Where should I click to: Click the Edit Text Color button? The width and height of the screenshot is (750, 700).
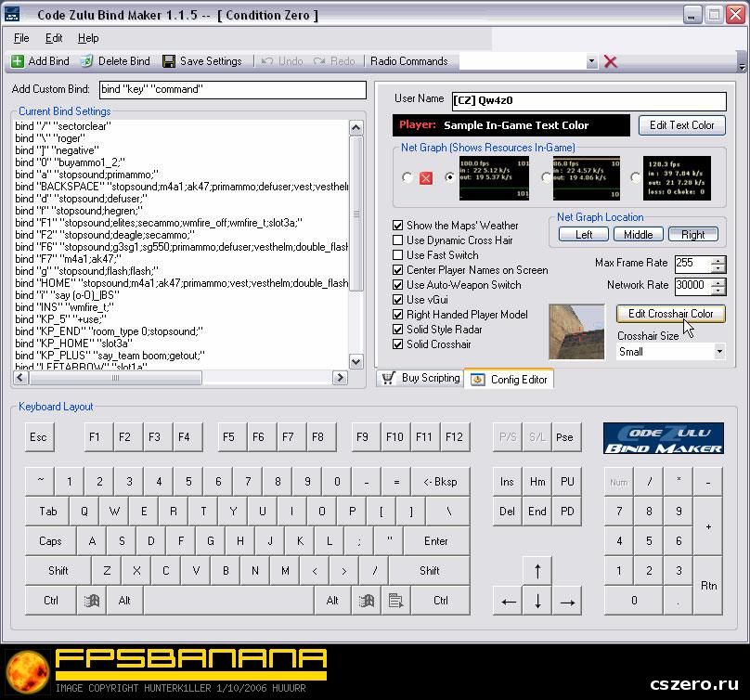(x=681, y=124)
